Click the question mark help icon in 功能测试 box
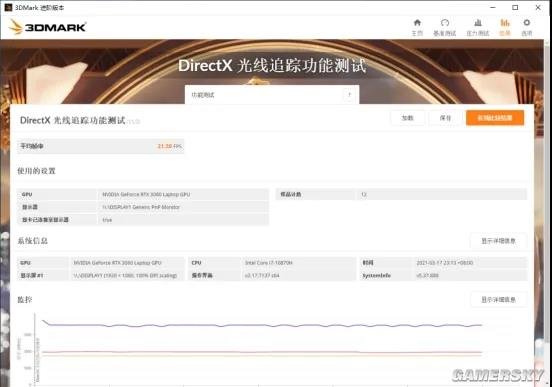The image size is (552, 387). coord(349,94)
